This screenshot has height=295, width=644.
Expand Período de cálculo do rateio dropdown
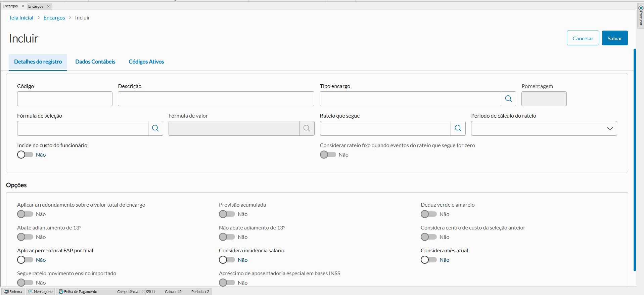(544, 128)
